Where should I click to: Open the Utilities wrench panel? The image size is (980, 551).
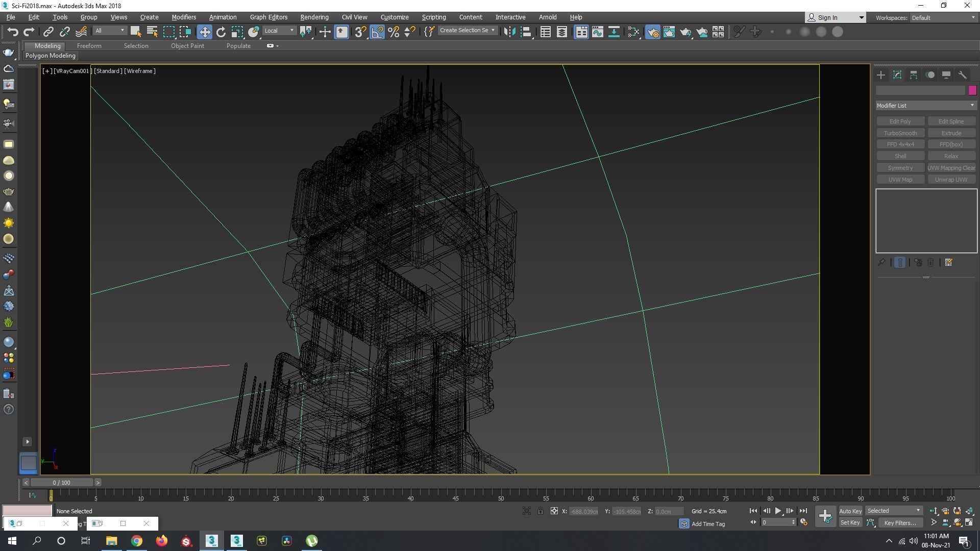(962, 75)
